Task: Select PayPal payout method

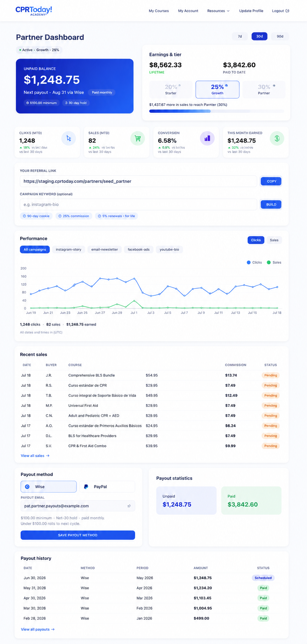Action: point(107,487)
